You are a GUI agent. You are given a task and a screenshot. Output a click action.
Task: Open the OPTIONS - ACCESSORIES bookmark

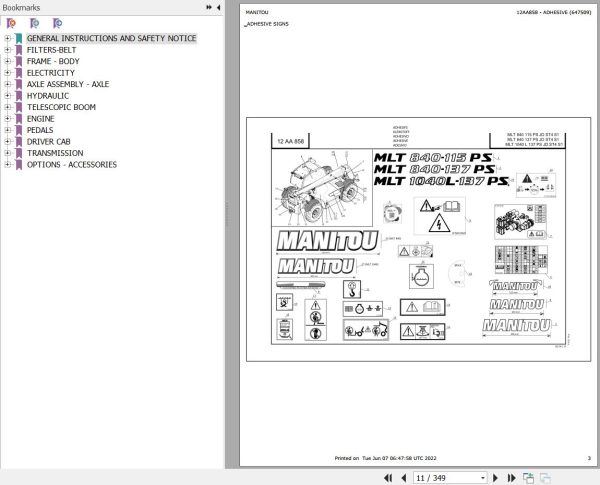pos(72,165)
